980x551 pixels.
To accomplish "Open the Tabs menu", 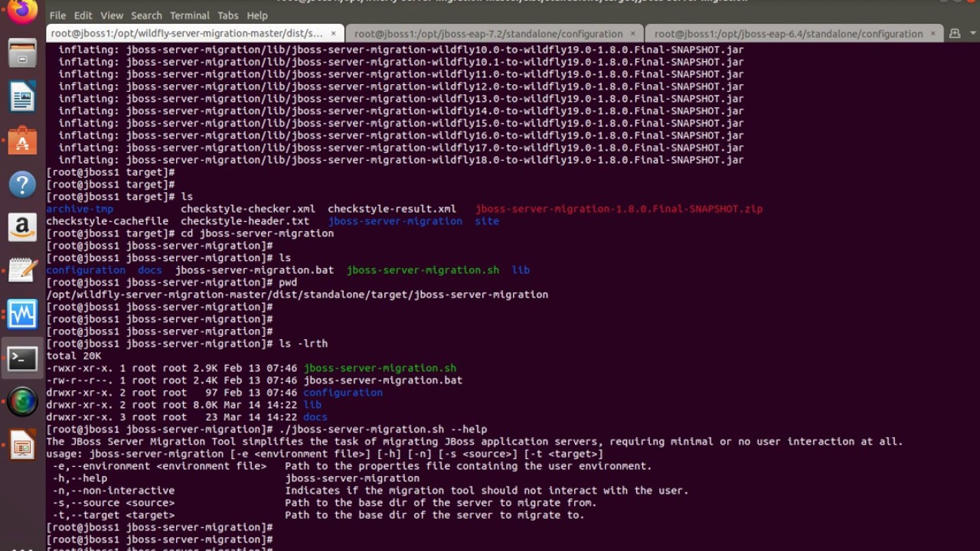I will coord(227,15).
